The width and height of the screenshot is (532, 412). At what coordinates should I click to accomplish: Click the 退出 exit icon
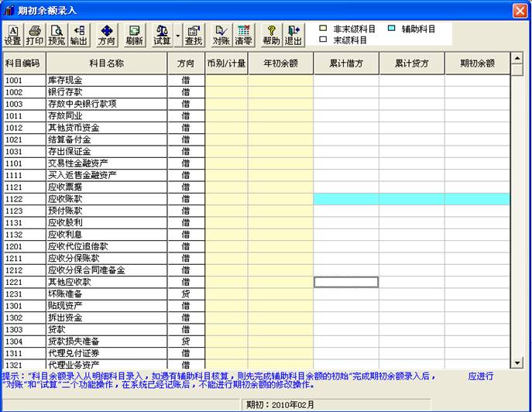293,35
